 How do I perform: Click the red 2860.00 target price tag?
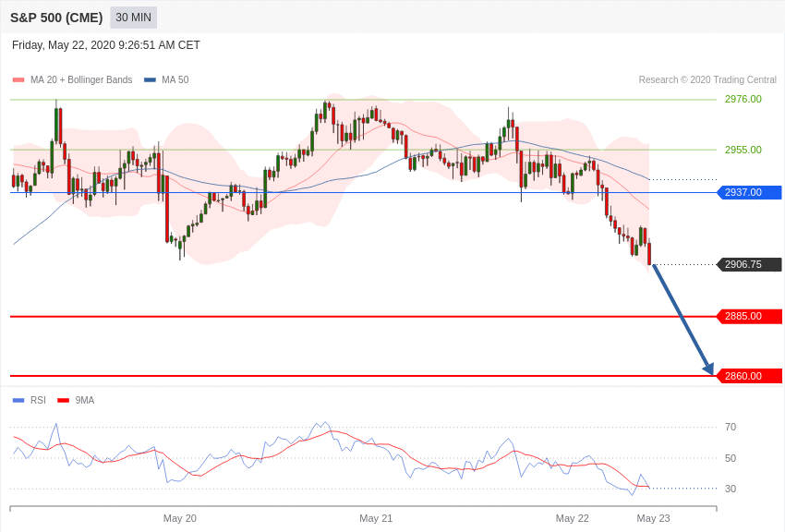(x=750, y=376)
